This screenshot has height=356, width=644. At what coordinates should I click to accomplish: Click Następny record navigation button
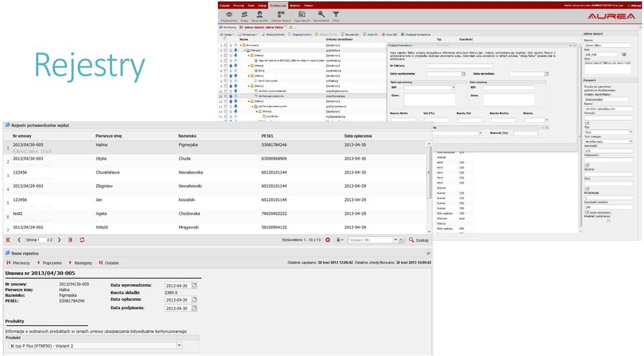tap(80, 263)
